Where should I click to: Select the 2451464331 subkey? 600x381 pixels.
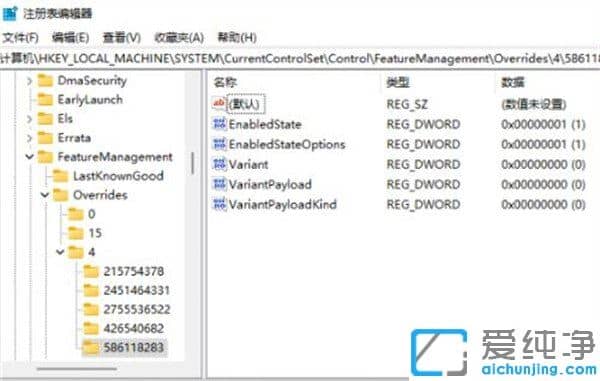pos(136,290)
